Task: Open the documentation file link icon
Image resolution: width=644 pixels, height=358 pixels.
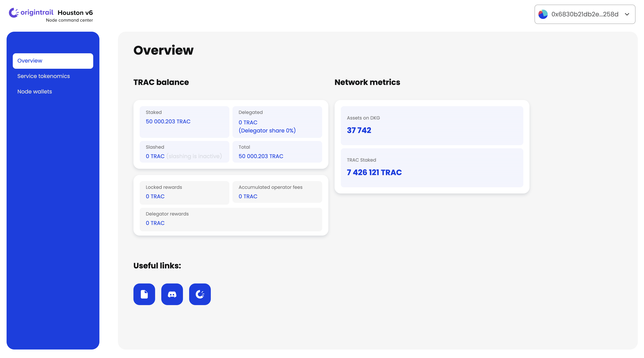Action: coord(144,294)
